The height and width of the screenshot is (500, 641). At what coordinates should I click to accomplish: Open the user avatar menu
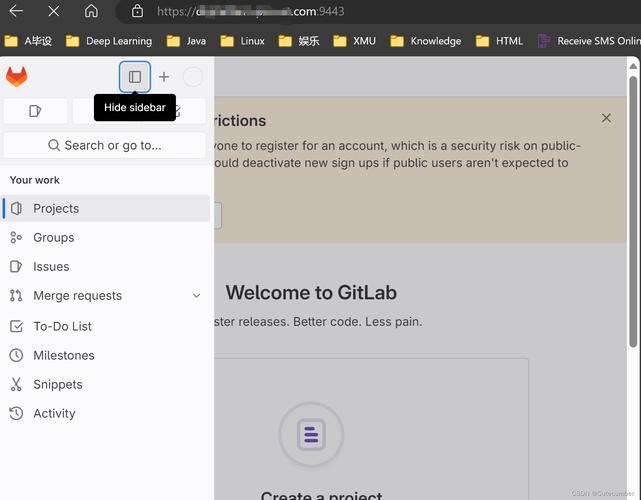click(x=193, y=77)
